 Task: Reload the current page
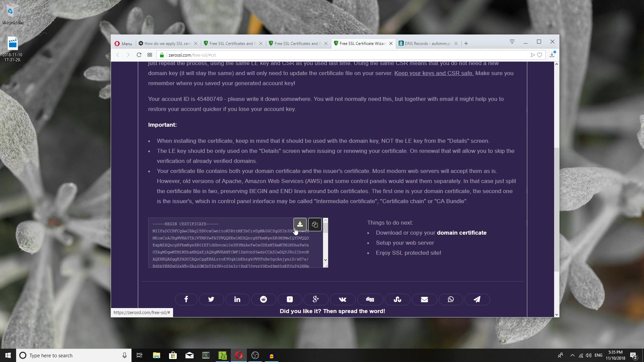coord(139,55)
